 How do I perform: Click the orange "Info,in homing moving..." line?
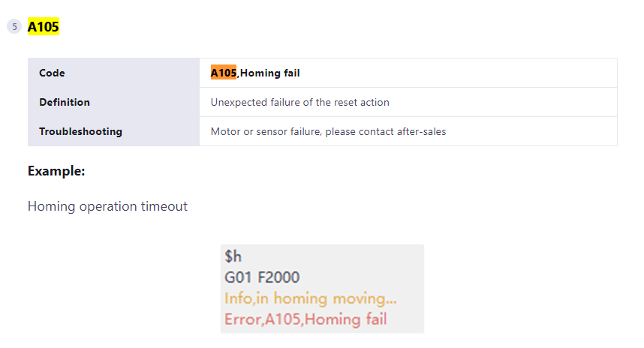(310, 299)
